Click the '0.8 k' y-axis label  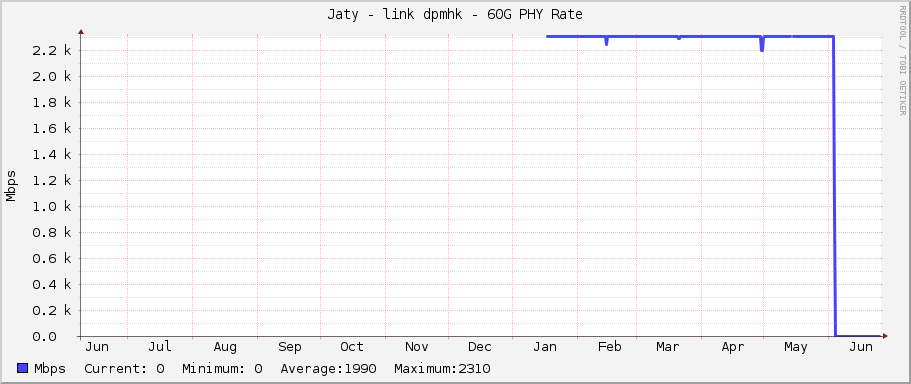(x=52, y=232)
